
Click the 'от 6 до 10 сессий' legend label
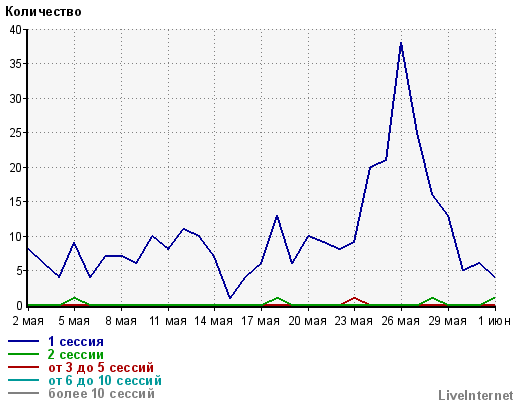click(105, 380)
